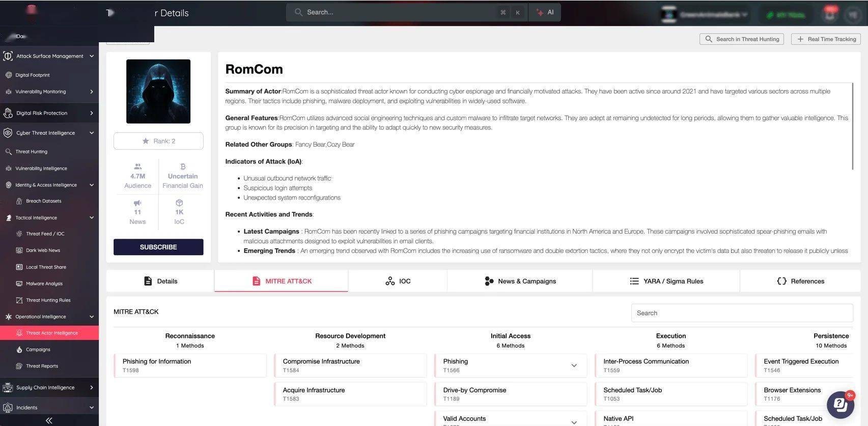Collapse Incidents section chevron
The height and width of the screenshot is (426, 868).
(92, 407)
